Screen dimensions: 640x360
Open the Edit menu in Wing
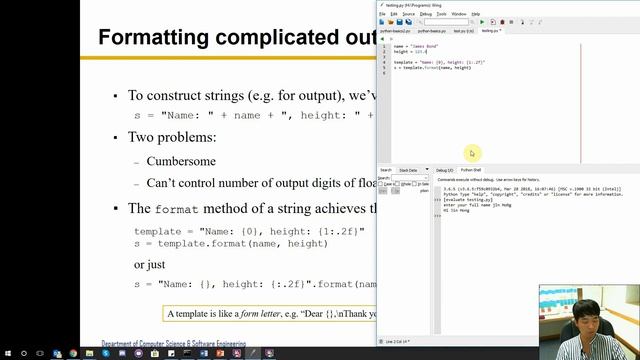pyautogui.click(x=394, y=14)
